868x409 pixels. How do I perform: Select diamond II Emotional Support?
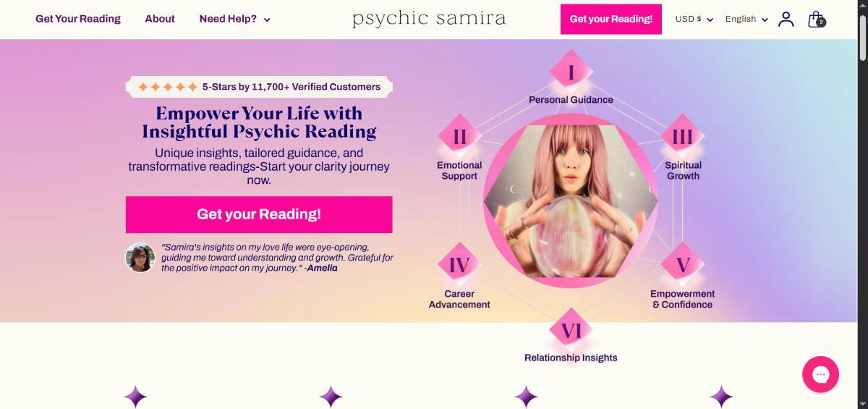tap(459, 137)
